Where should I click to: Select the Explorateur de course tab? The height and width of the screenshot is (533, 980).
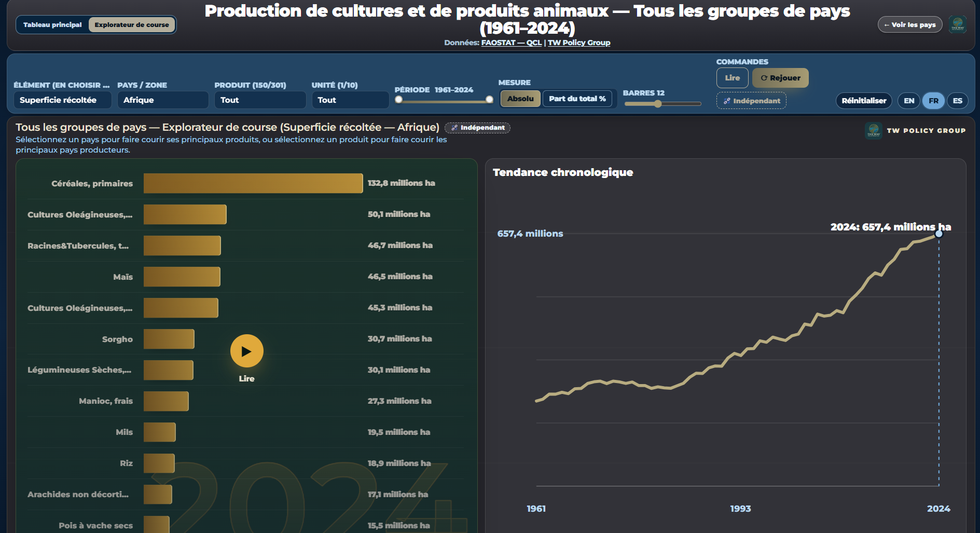pyautogui.click(x=132, y=24)
